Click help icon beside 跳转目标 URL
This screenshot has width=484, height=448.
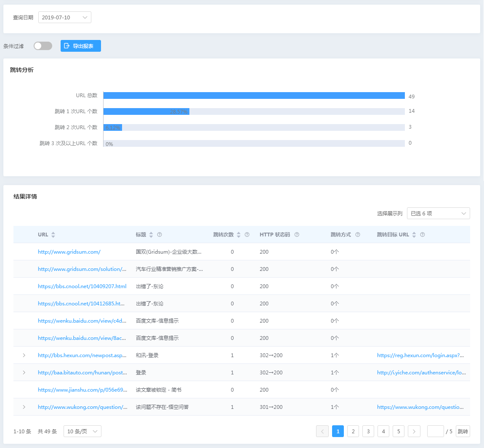pyautogui.click(x=423, y=235)
